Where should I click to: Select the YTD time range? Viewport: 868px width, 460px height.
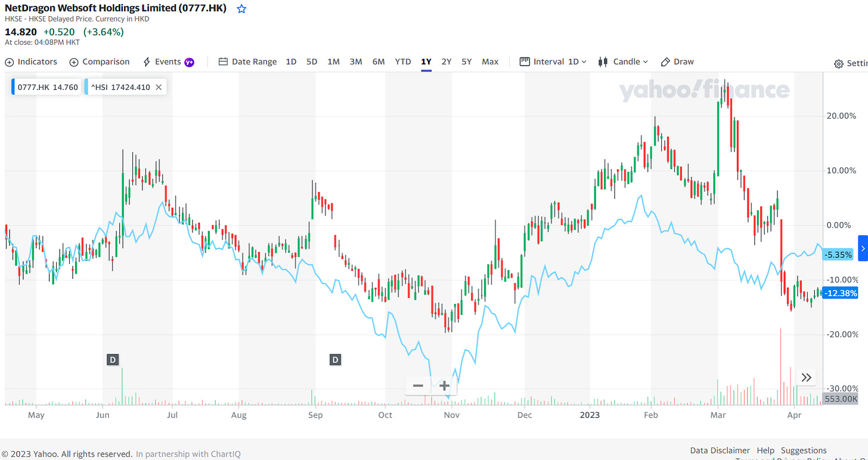403,62
